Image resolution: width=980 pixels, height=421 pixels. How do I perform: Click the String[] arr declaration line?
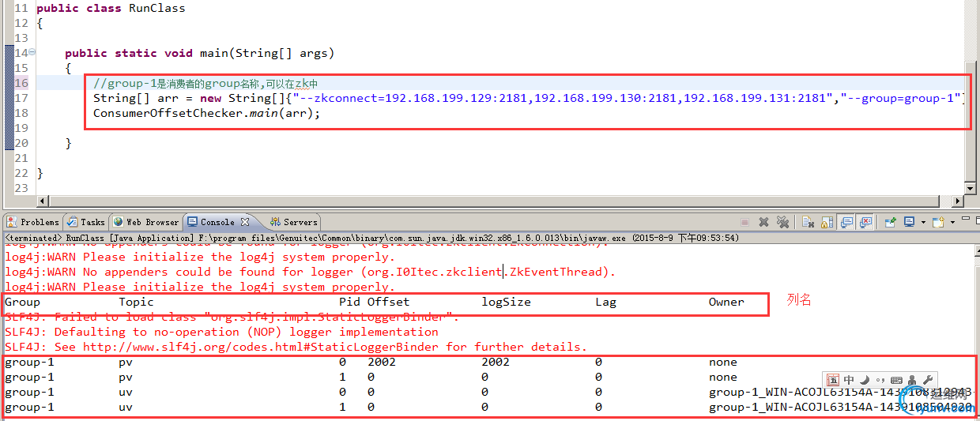pos(530,98)
